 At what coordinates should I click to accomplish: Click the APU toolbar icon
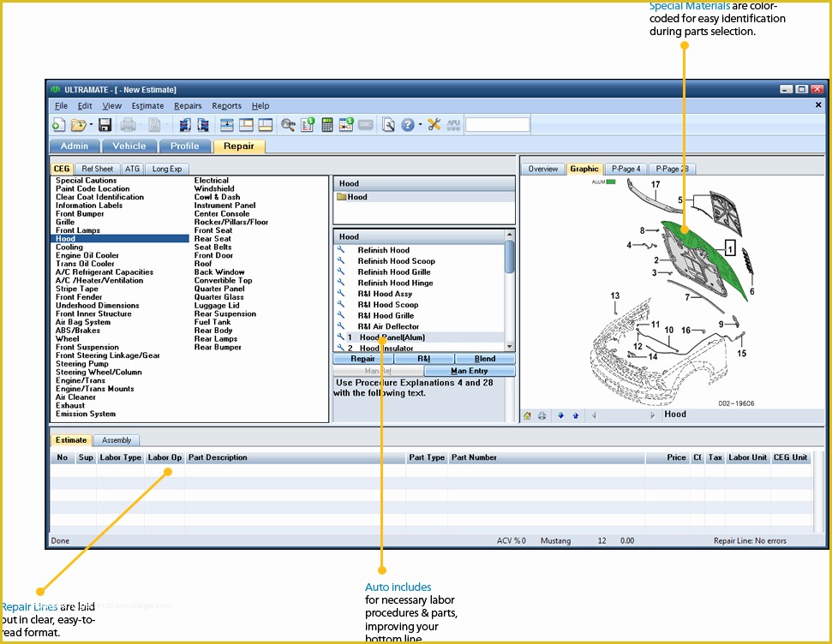click(453, 125)
